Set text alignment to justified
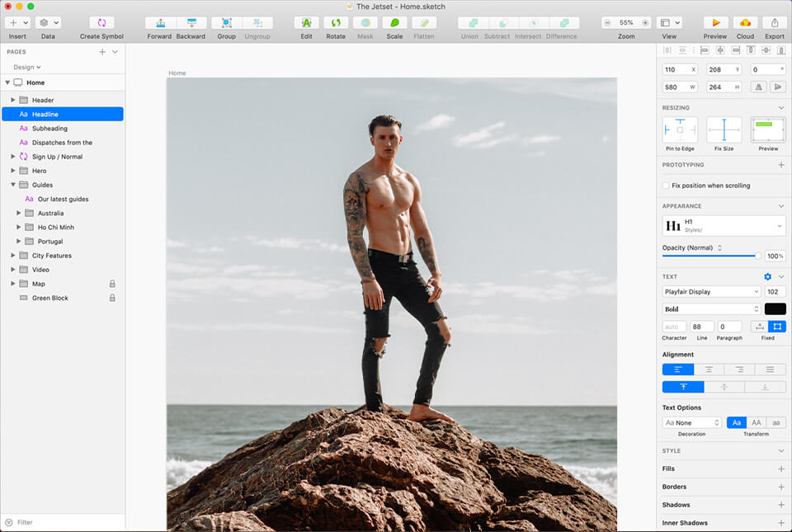The height and width of the screenshot is (532, 792). [x=771, y=370]
